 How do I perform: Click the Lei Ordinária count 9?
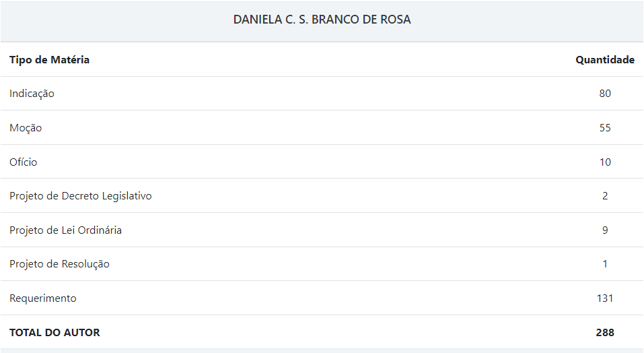[604, 230]
